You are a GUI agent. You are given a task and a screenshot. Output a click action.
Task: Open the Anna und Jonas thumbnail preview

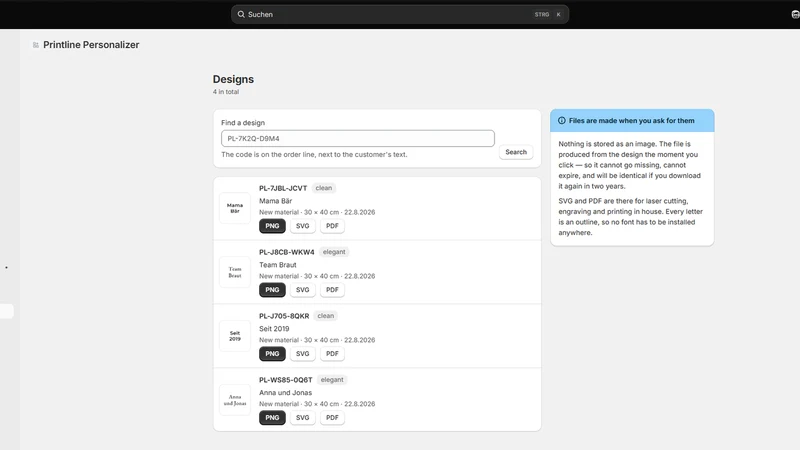pos(235,400)
